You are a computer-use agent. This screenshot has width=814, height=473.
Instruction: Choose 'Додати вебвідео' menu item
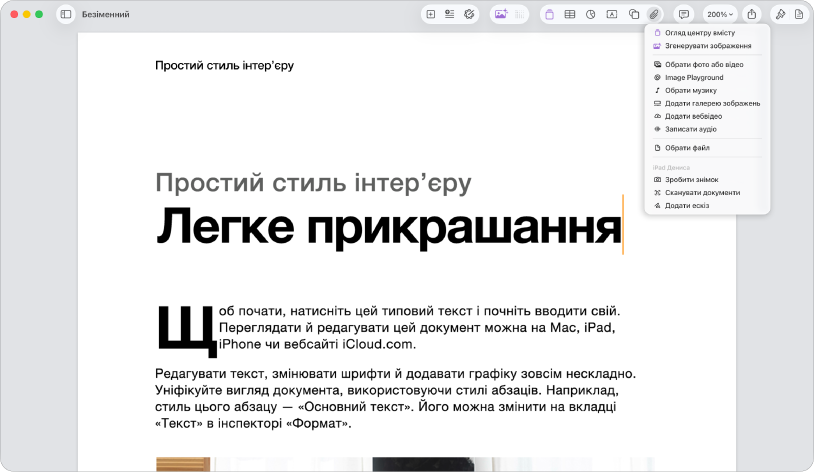[x=707, y=116]
